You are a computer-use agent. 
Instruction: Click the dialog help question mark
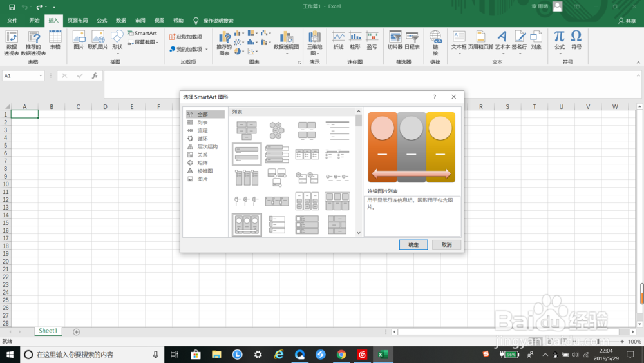pos(435,97)
